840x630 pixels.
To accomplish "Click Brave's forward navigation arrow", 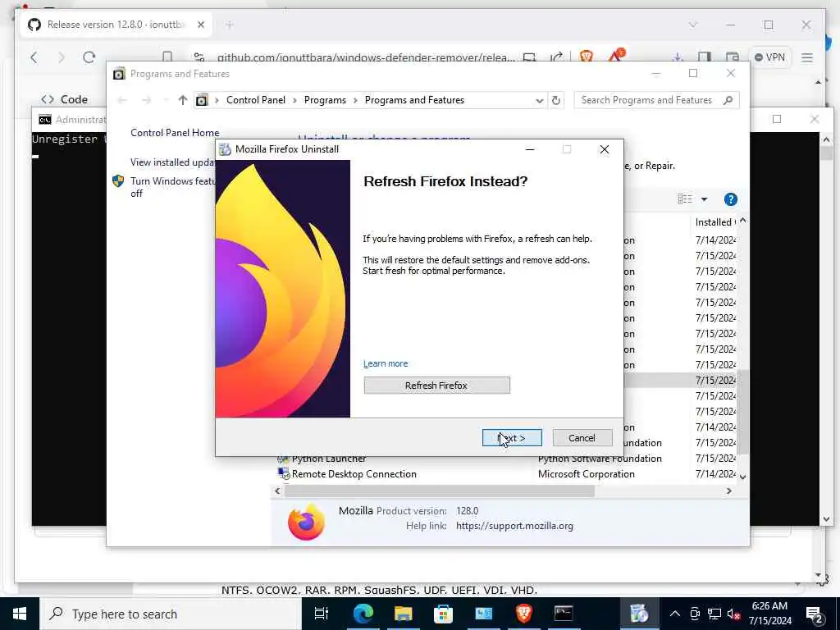I will coord(61,57).
